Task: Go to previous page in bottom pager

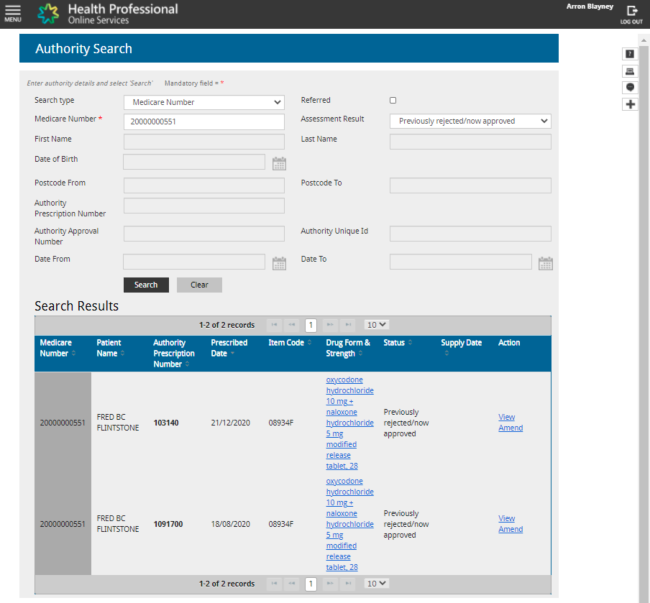Action: tap(292, 584)
